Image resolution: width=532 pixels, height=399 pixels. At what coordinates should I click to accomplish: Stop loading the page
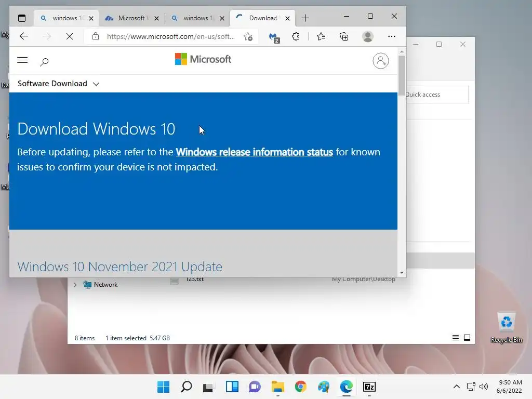point(70,36)
